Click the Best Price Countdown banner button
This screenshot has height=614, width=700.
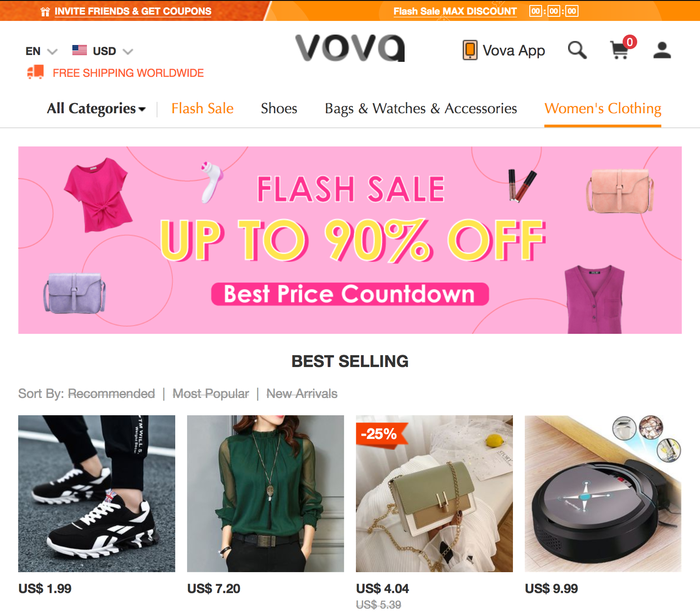tap(350, 294)
